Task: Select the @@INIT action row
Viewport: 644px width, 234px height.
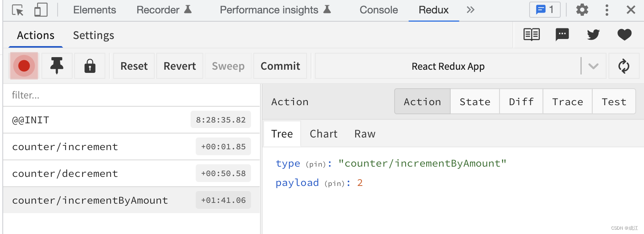Action: click(x=131, y=120)
